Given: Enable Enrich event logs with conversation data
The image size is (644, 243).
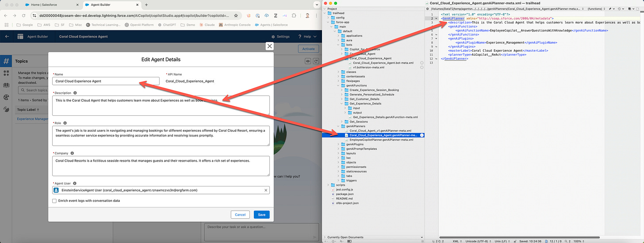Looking at the screenshot, I should click(x=54, y=201).
